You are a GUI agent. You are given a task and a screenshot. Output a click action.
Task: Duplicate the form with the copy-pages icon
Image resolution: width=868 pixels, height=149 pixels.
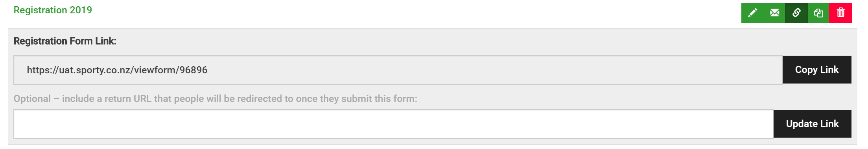(818, 13)
